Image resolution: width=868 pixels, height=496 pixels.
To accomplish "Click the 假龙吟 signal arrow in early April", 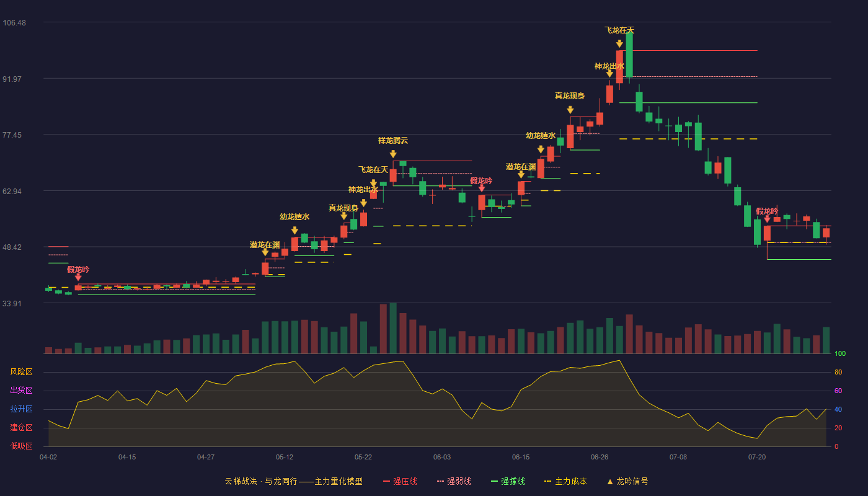I will point(78,278).
